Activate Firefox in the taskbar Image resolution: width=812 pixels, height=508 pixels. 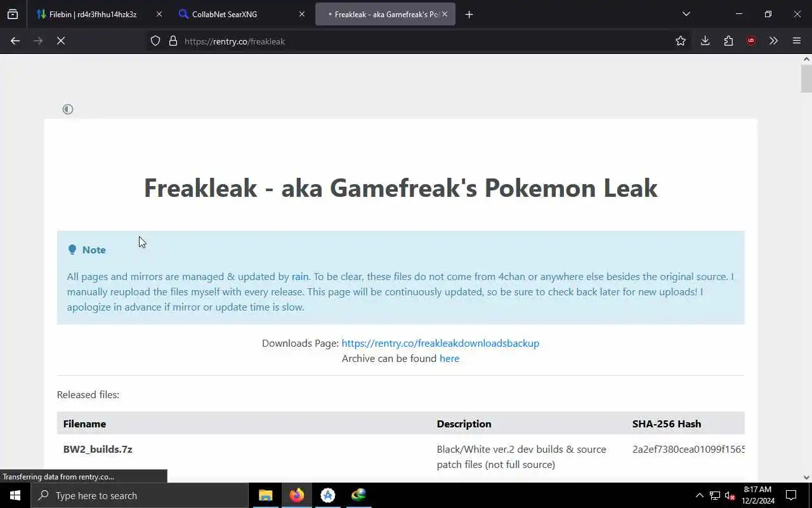click(297, 495)
